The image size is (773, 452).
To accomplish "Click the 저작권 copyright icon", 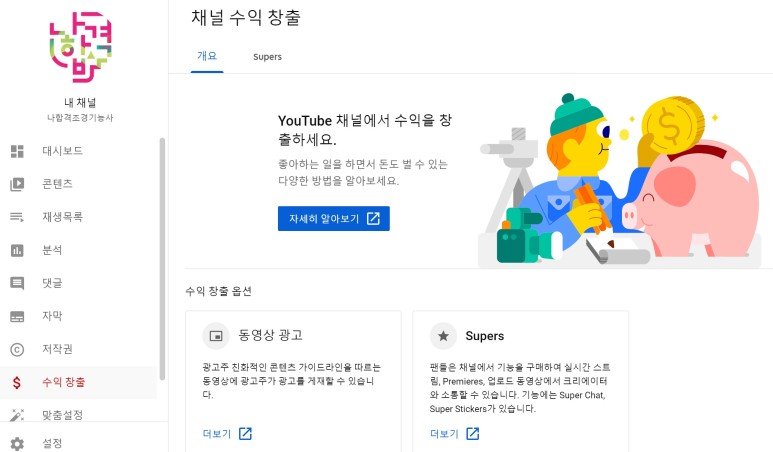I will click(x=17, y=349).
